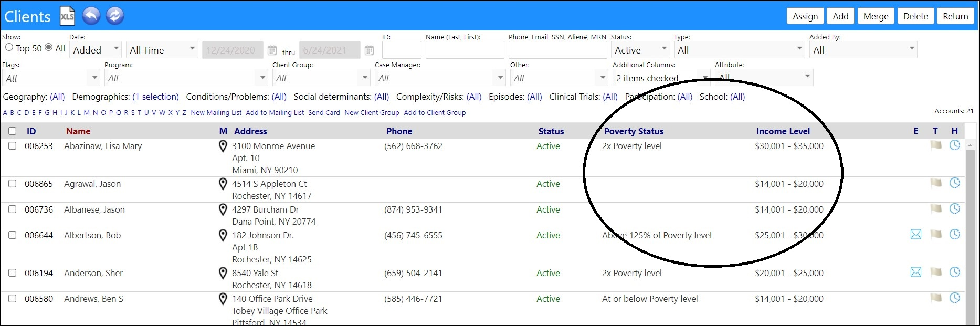Open map pin for Albertson, Bob
The width and height of the screenshot is (980, 326).
[x=223, y=236]
